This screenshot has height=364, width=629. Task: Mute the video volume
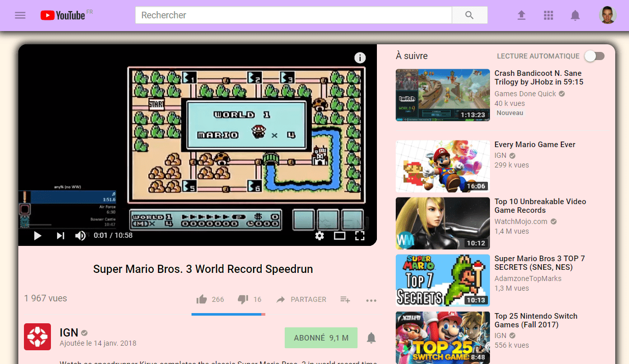pos(80,235)
